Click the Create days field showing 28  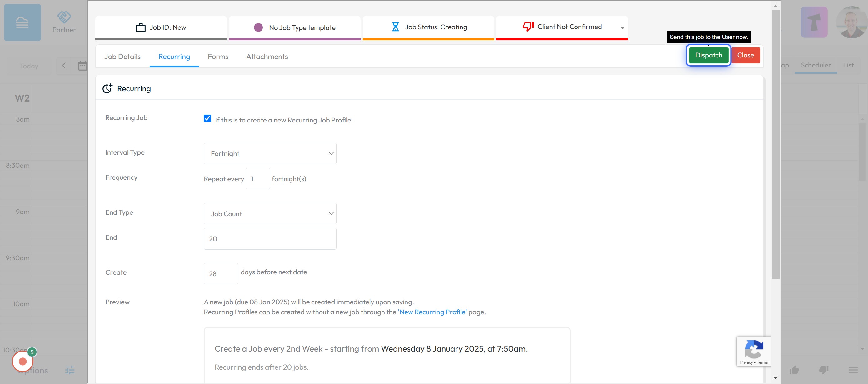click(221, 273)
